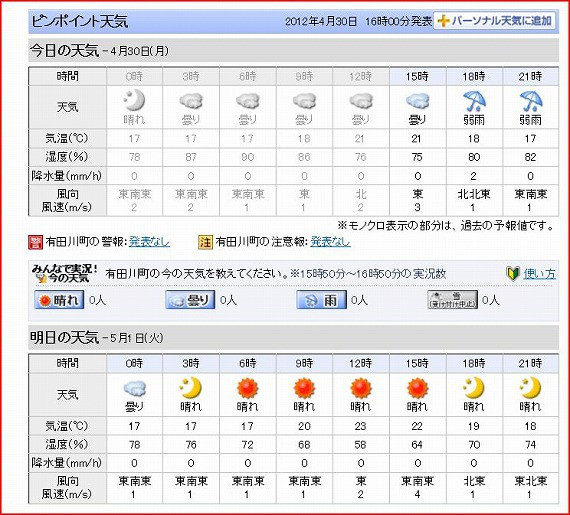Click tomorrow's 12時 temperature value 23
The width and height of the screenshot is (570, 515).
[361, 426]
